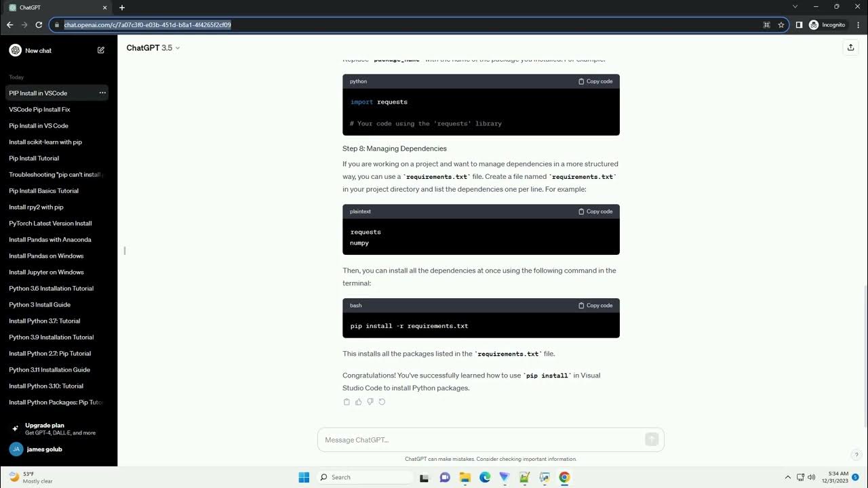The image size is (868, 488).
Task: Click the share conversation icon
Action: coord(850,47)
